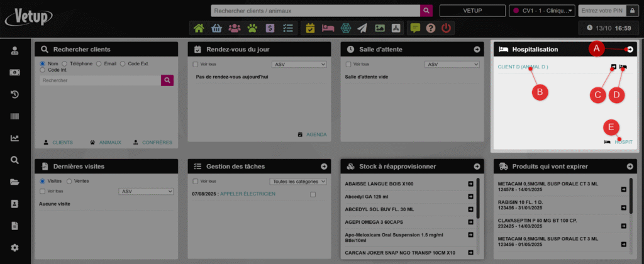Open the CV1 clinic selector dropdown

(x=542, y=11)
